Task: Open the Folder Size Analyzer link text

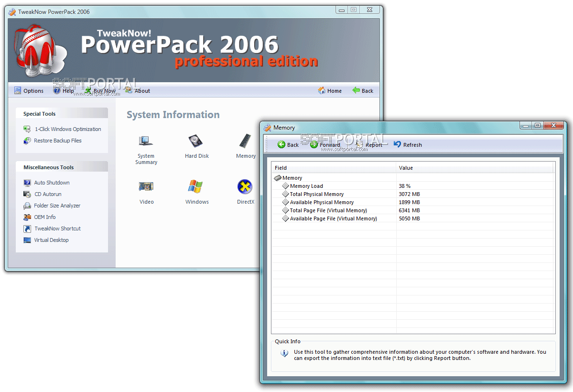Action: 57,206
